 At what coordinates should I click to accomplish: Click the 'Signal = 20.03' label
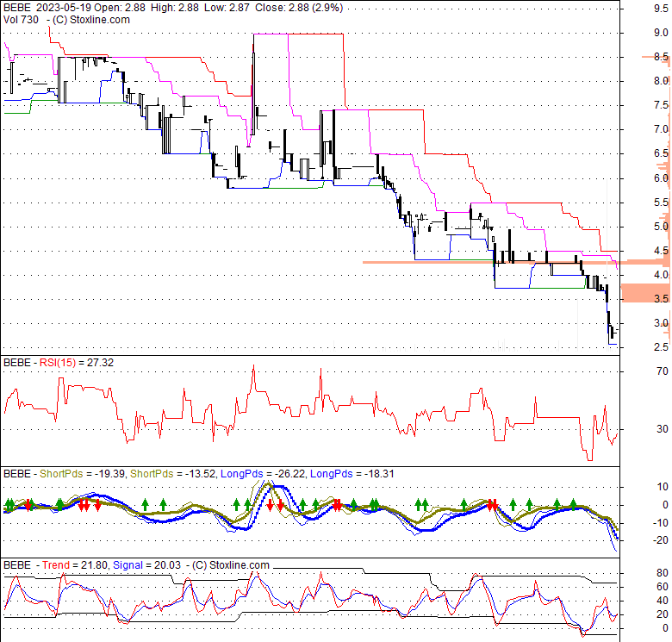(x=146, y=565)
